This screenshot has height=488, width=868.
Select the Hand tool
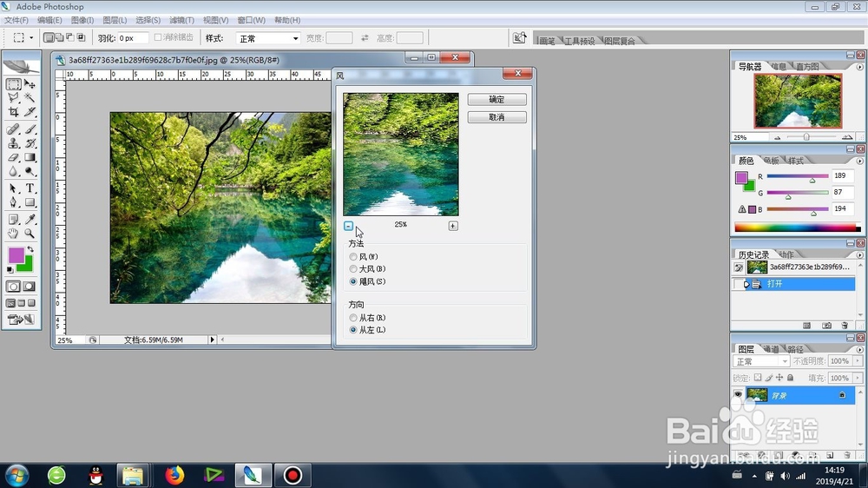[13, 234]
